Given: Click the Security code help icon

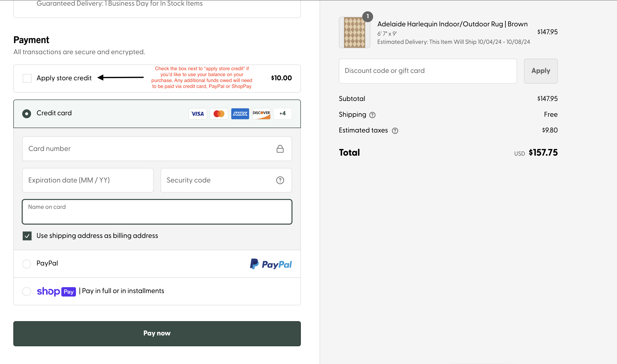Looking at the screenshot, I should pos(280,180).
